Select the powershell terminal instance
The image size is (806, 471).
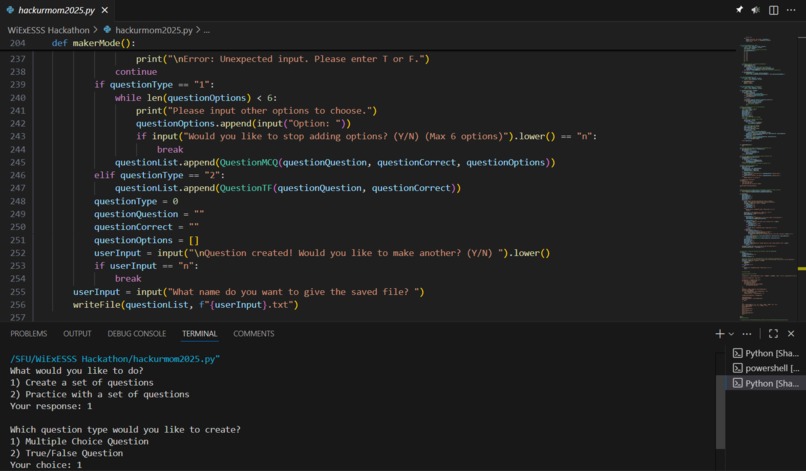click(765, 368)
